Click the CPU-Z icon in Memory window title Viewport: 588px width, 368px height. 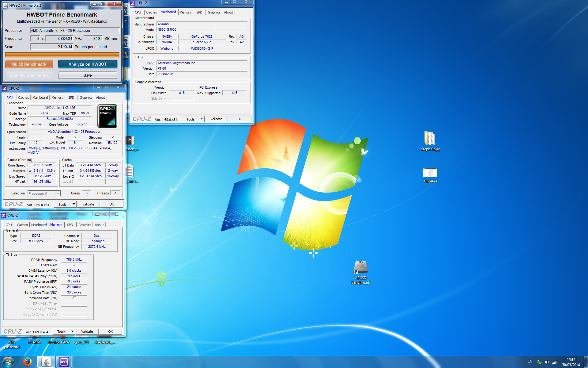coord(3,216)
